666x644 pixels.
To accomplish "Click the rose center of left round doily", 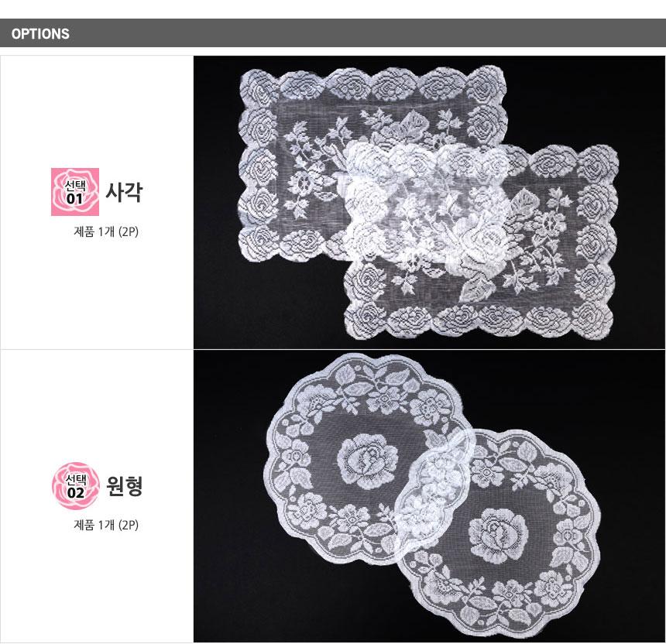I will 368,461.
